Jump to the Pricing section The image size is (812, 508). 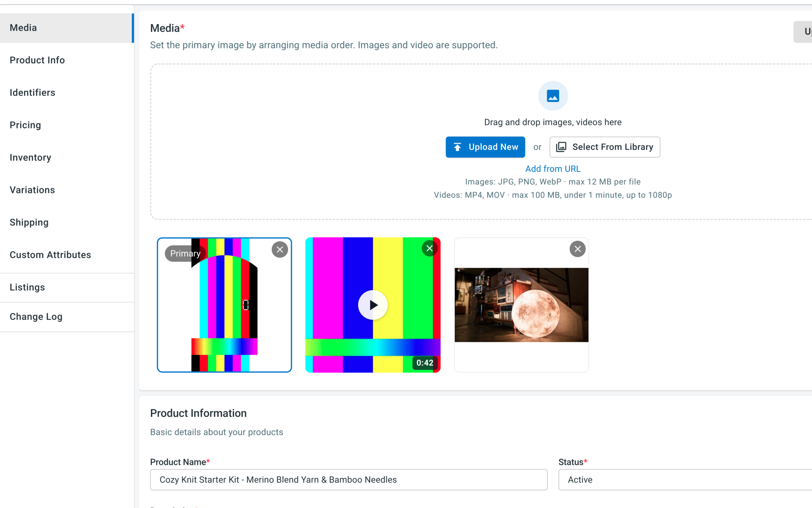click(x=67, y=125)
